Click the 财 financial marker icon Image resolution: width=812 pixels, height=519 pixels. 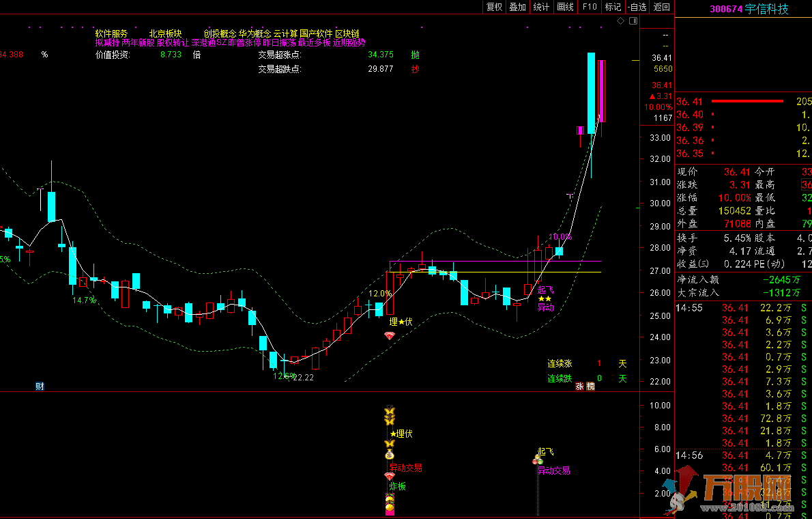coord(40,387)
